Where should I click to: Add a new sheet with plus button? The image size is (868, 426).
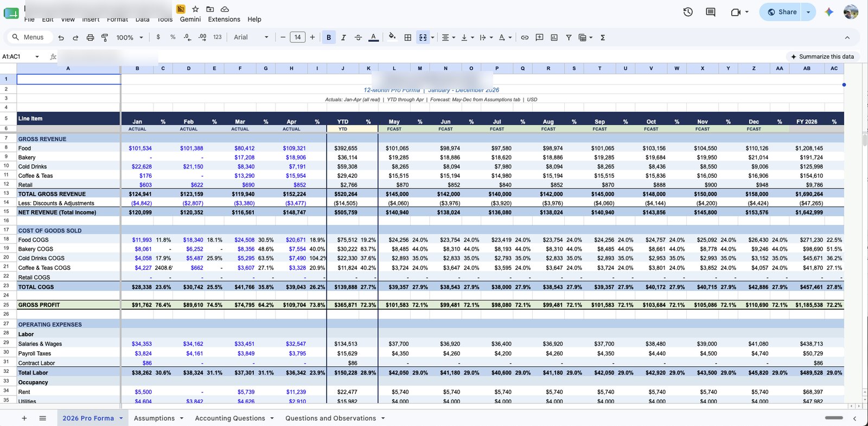tap(24, 418)
